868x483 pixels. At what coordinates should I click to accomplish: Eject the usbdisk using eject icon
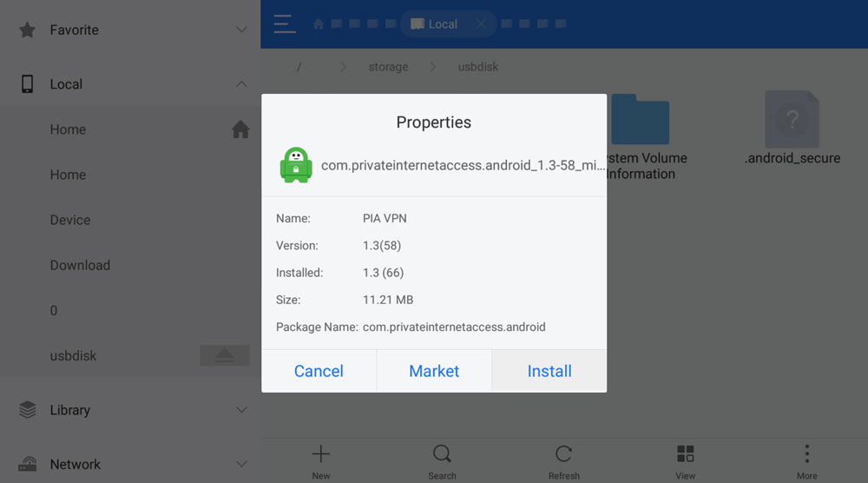[225, 355]
